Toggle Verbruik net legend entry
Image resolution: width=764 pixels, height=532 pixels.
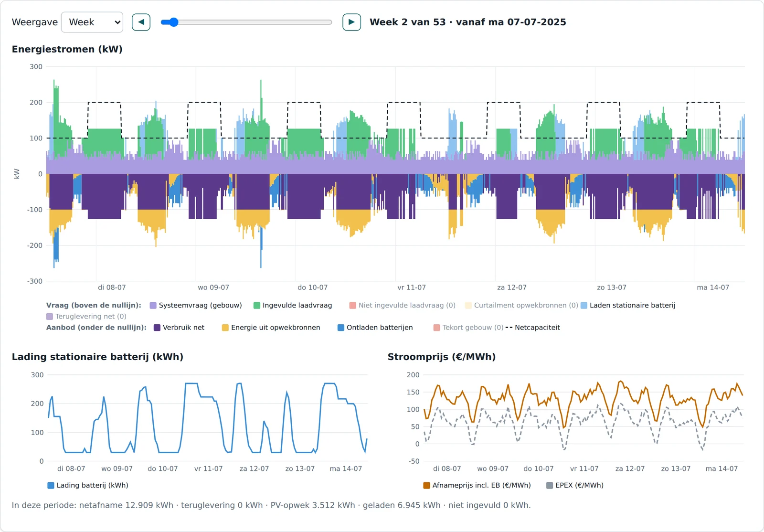[x=179, y=327]
